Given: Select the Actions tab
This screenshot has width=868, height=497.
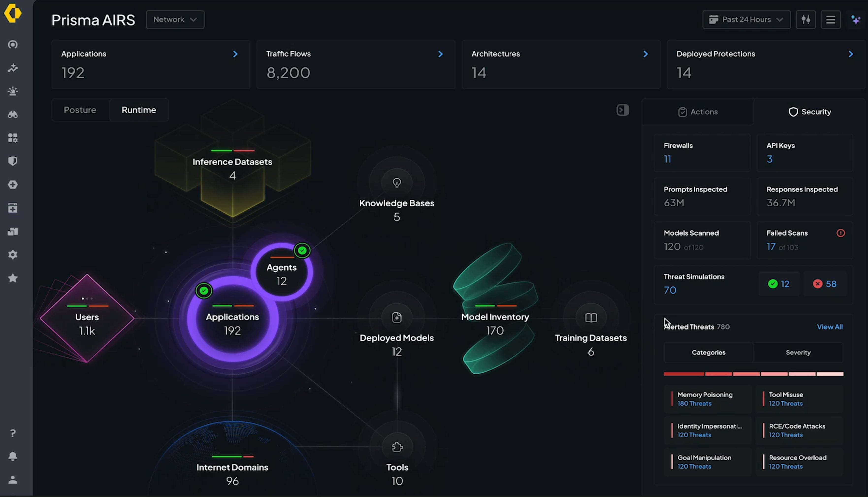Looking at the screenshot, I should pos(697,112).
